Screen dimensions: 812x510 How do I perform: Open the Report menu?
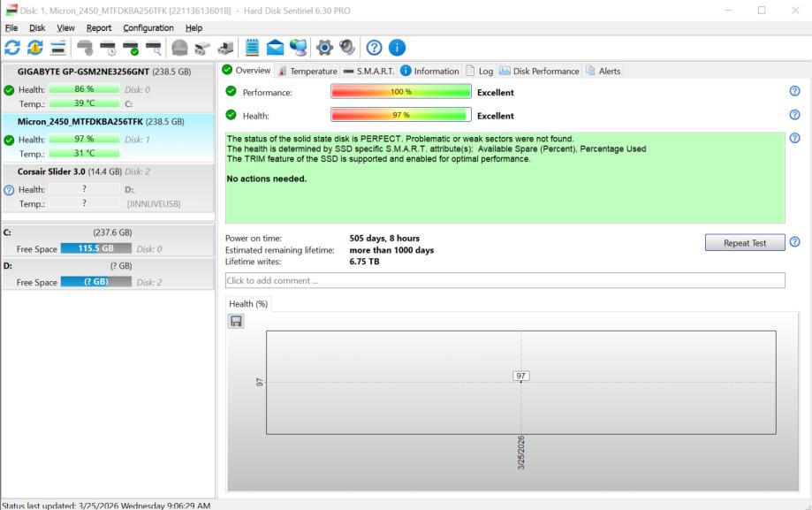click(99, 28)
